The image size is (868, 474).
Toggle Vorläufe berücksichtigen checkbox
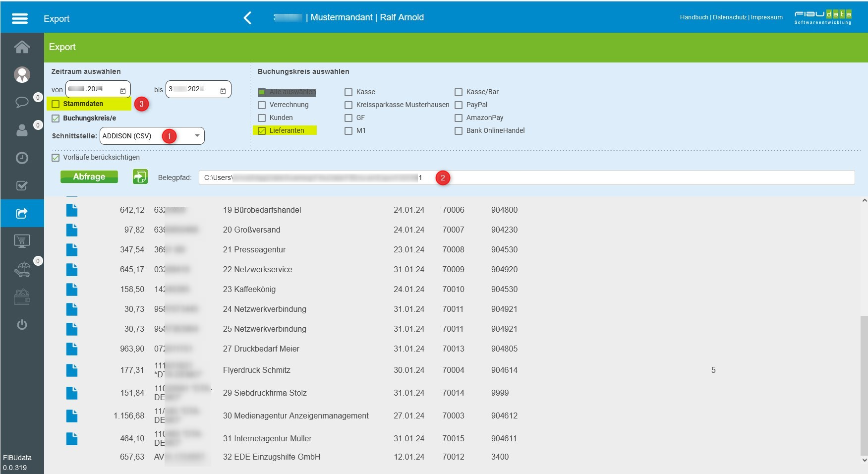tap(56, 158)
